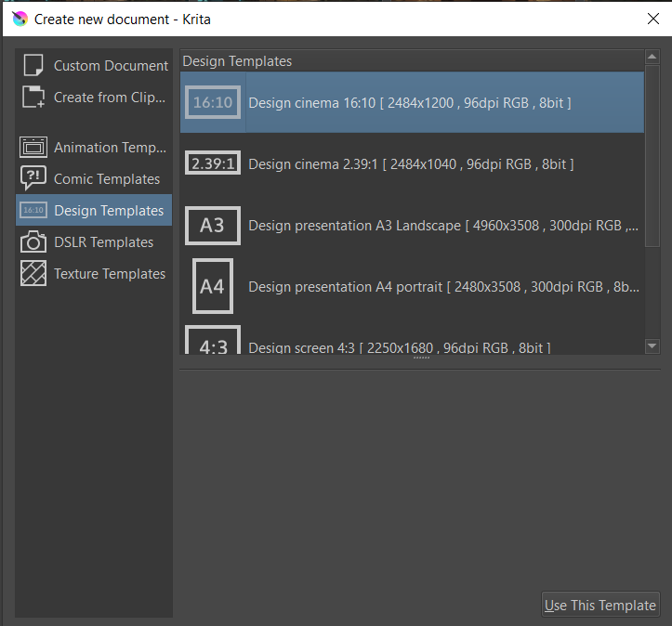Select Design cinema 16:10 template

[x=410, y=102]
